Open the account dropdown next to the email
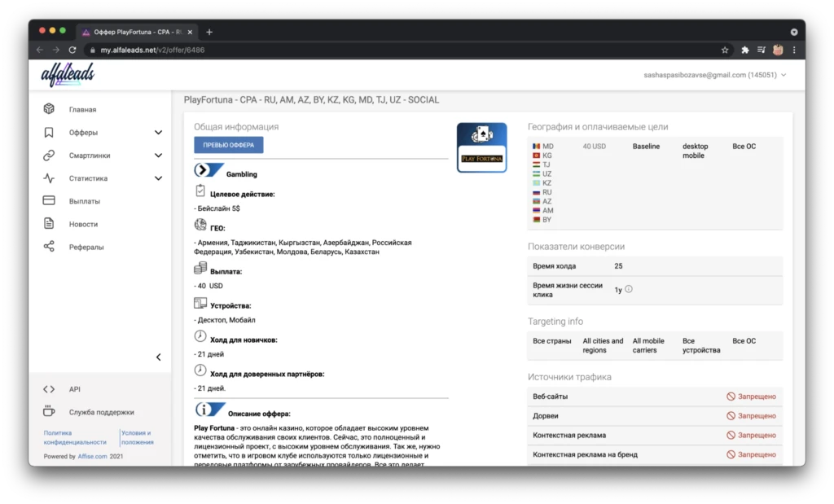The height and width of the screenshot is (504, 834). coord(784,75)
